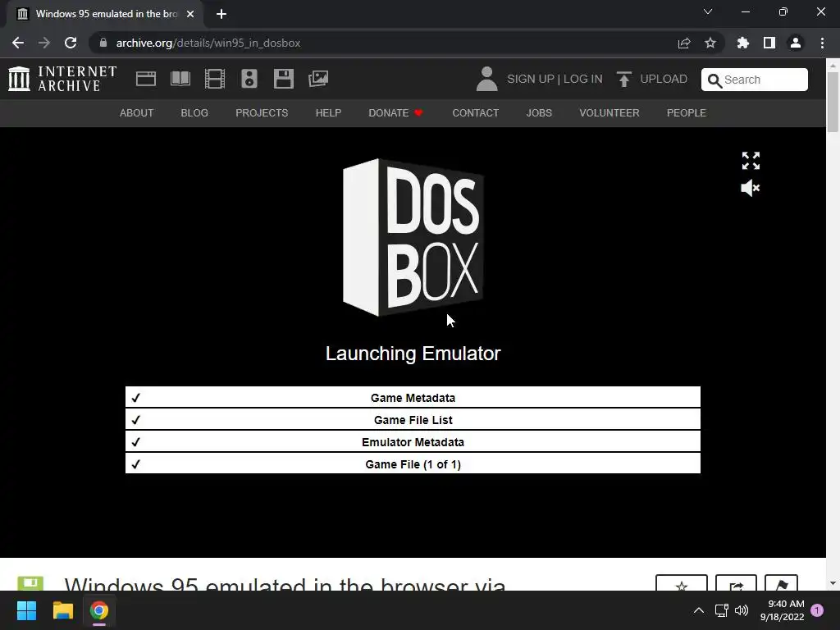This screenshot has width=840, height=630.
Task: Click inside the Search field
Action: click(755, 80)
